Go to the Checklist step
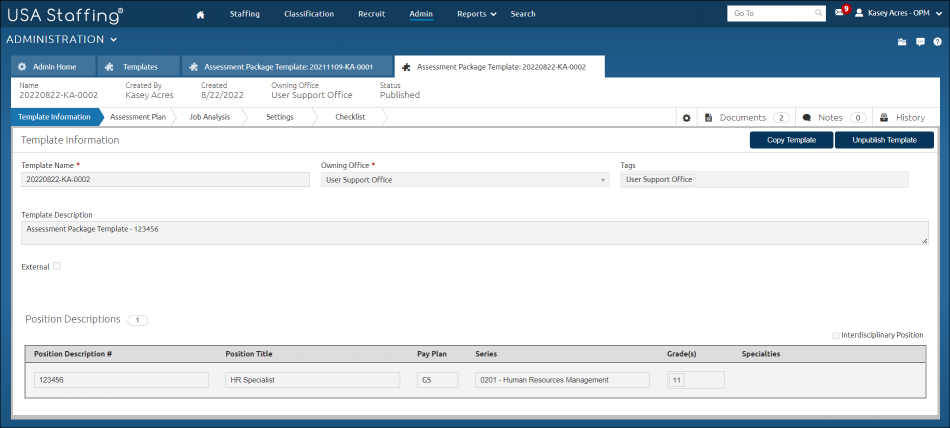Screen dimensions: 950x428 coord(350,118)
